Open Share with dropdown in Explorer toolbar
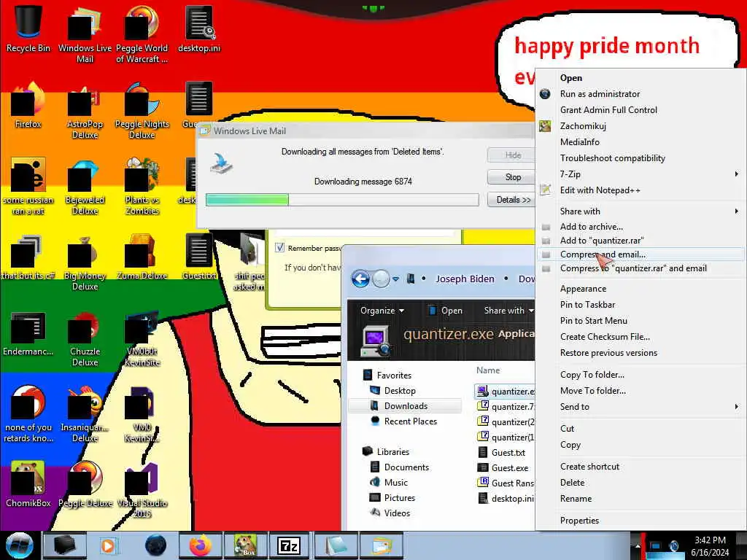The width and height of the screenshot is (747, 560). coord(508,311)
